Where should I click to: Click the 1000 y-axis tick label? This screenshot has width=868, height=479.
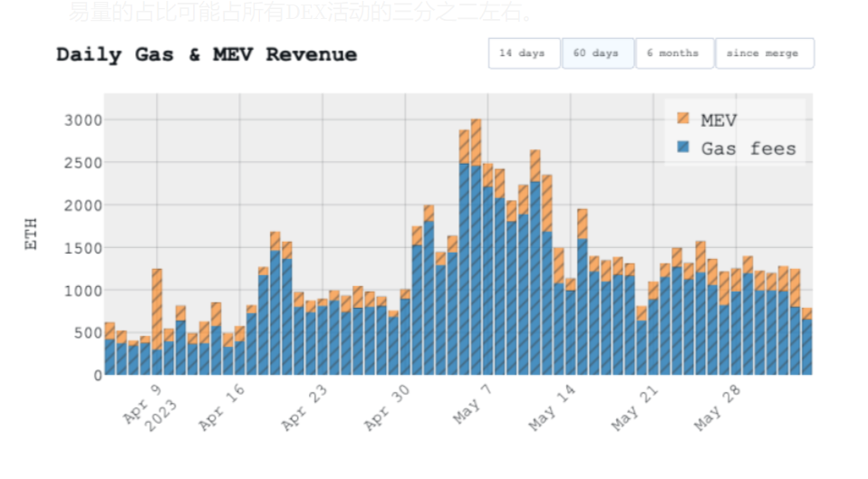(83, 291)
